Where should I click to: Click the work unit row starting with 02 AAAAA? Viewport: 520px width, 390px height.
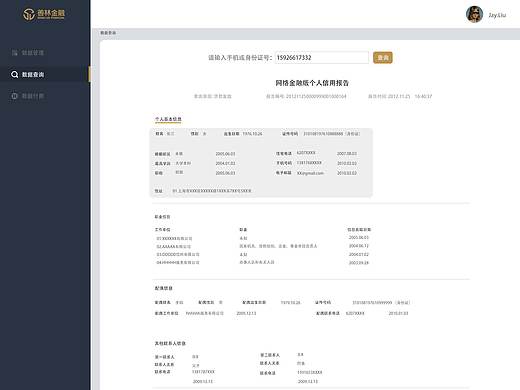(174, 247)
